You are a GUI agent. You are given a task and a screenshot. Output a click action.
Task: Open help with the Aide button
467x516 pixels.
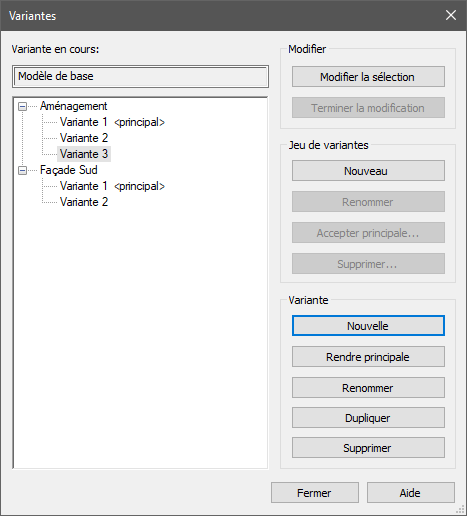click(x=411, y=493)
